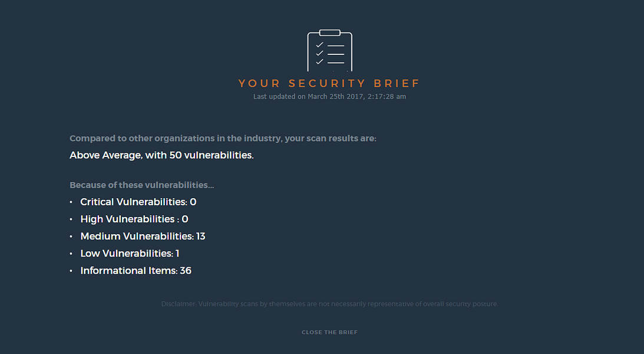This screenshot has width=644, height=354.
Task: Click the Your Security Brief heading
Action: point(329,83)
